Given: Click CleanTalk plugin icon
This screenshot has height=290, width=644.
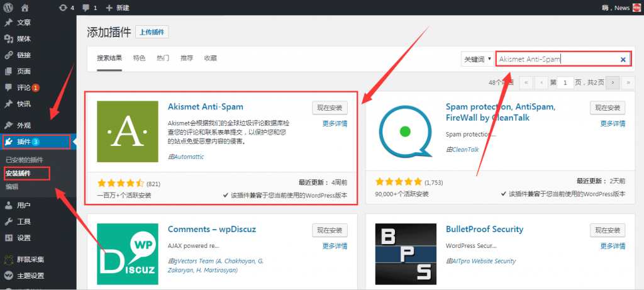Looking at the screenshot, I should pyautogui.click(x=406, y=131).
